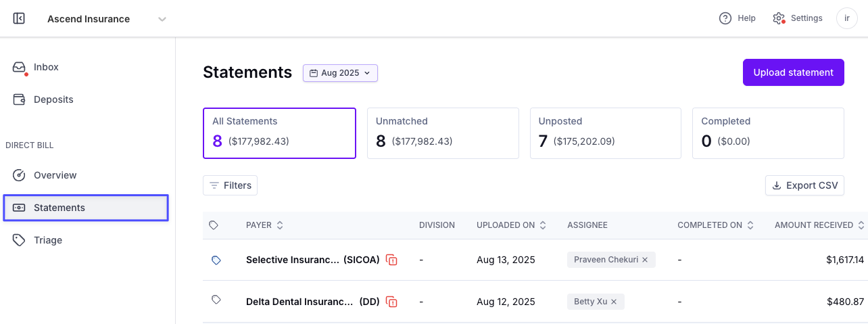This screenshot has height=324, width=868.
Task: Click the tag icon on the Delta Dental row
Action: [x=216, y=301]
